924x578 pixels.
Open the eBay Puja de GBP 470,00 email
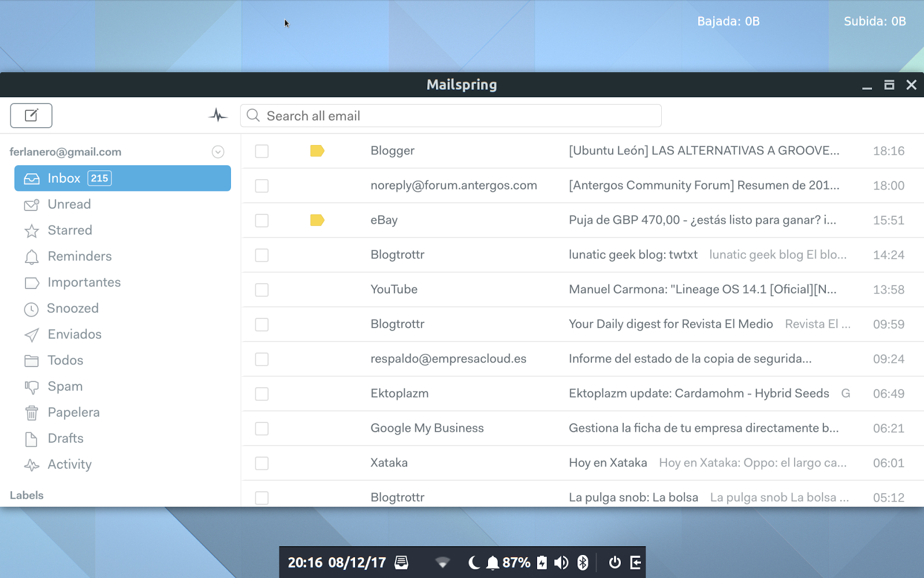pos(583,220)
